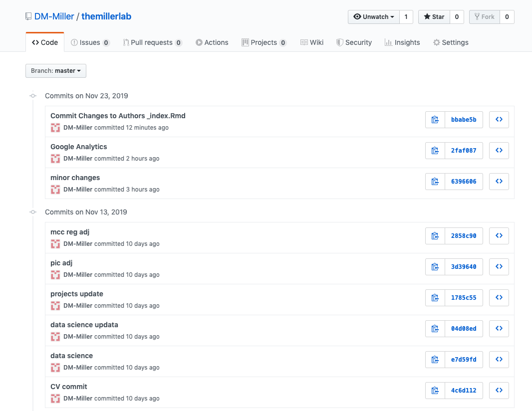The width and height of the screenshot is (532, 411).
Task: Click the Fork button
Action: pyautogui.click(x=485, y=17)
